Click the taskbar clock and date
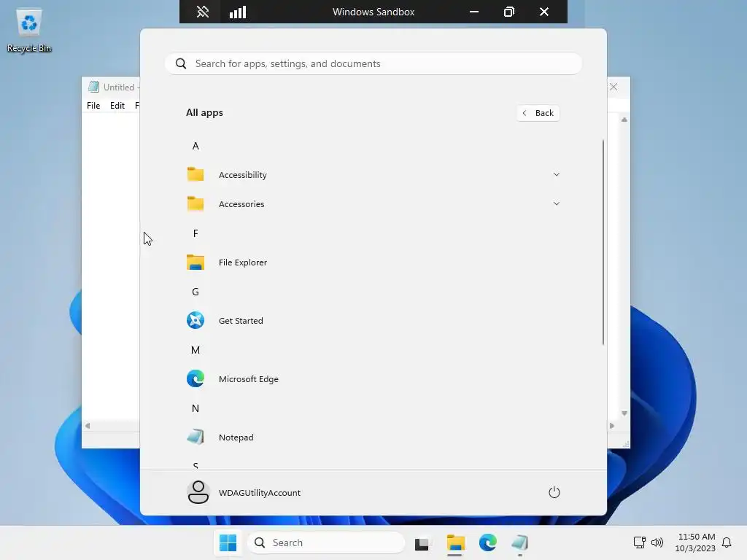747x560 pixels. [695, 542]
